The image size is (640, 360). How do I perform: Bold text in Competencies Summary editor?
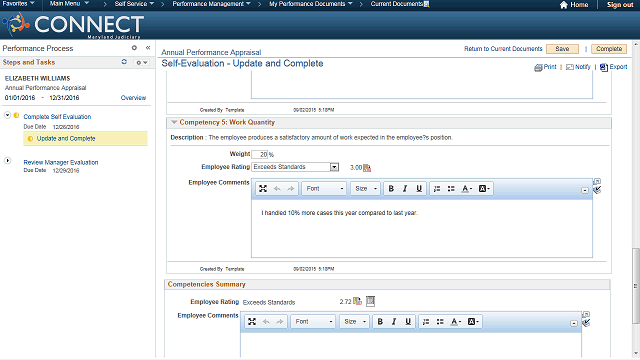(380, 322)
